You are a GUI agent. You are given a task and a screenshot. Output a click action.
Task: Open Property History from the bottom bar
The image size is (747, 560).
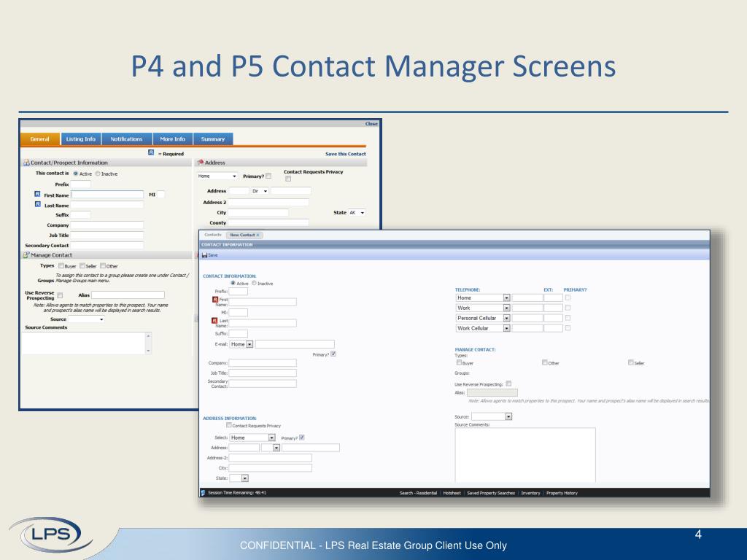[562, 493]
